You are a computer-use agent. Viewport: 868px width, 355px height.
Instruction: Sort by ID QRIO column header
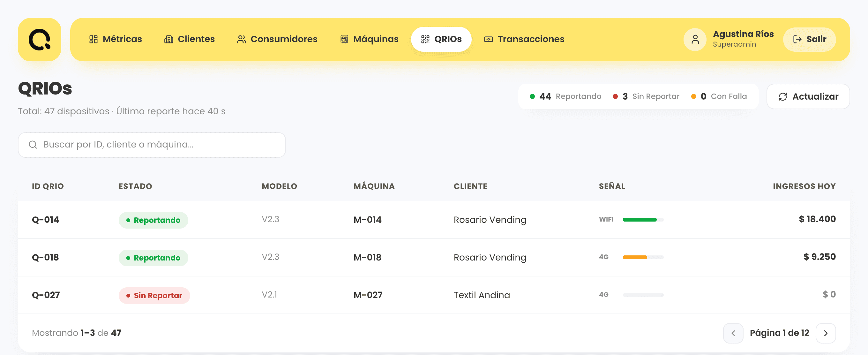point(48,186)
